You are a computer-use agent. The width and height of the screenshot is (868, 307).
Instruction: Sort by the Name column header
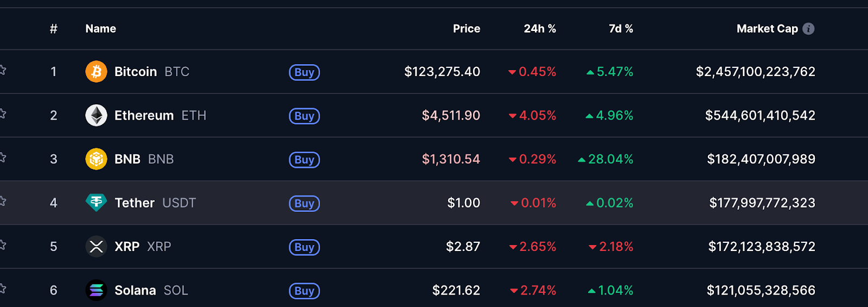(x=100, y=29)
